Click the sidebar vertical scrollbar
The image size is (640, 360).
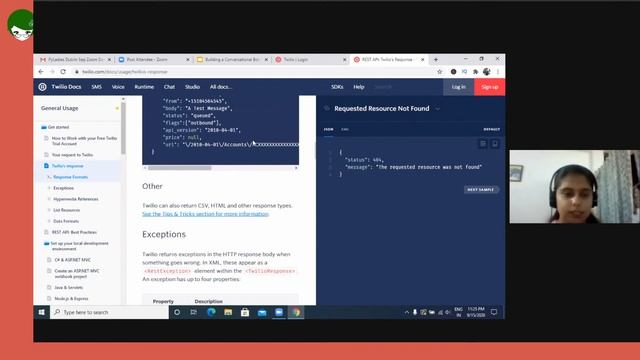(x=123, y=127)
